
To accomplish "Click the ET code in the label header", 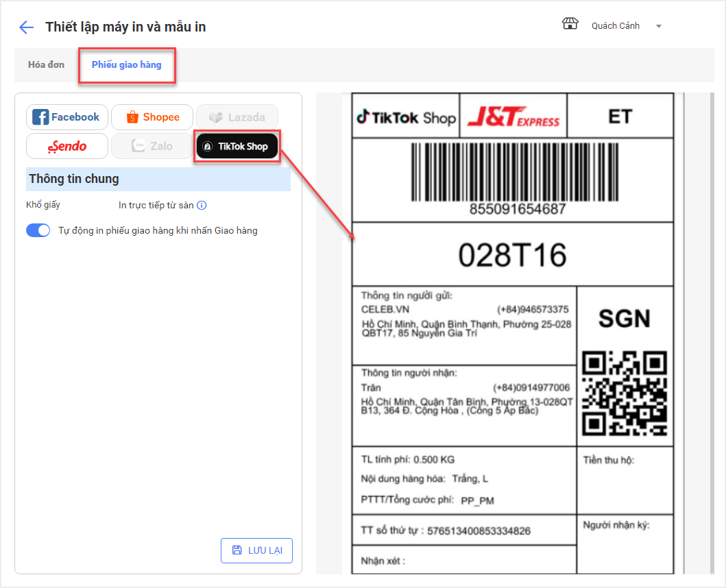I will click(x=620, y=117).
